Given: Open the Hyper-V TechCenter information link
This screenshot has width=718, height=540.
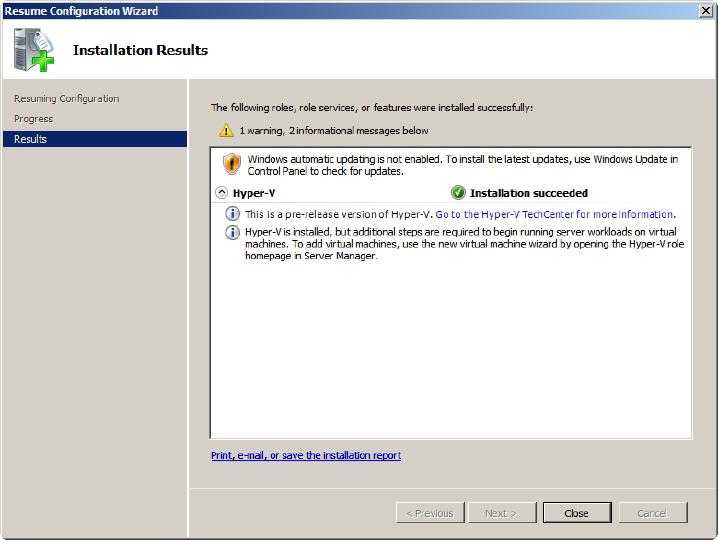Looking at the screenshot, I should point(555,214).
